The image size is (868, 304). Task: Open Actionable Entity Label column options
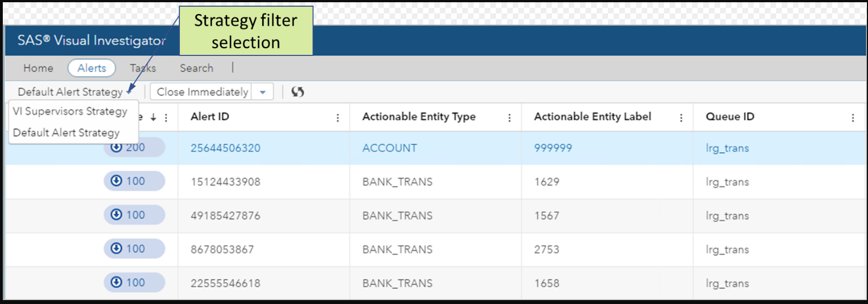click(681, 118)
